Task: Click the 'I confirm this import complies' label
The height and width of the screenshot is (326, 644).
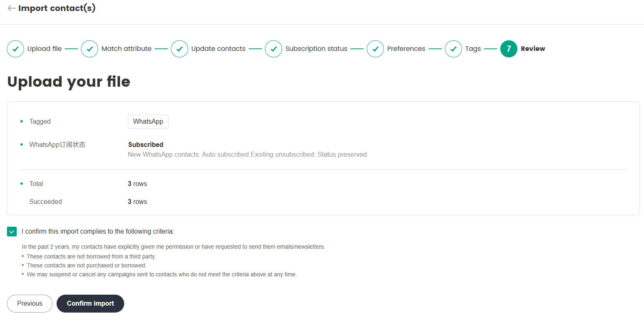Action: pyautogui.click(x=98, y=232)
